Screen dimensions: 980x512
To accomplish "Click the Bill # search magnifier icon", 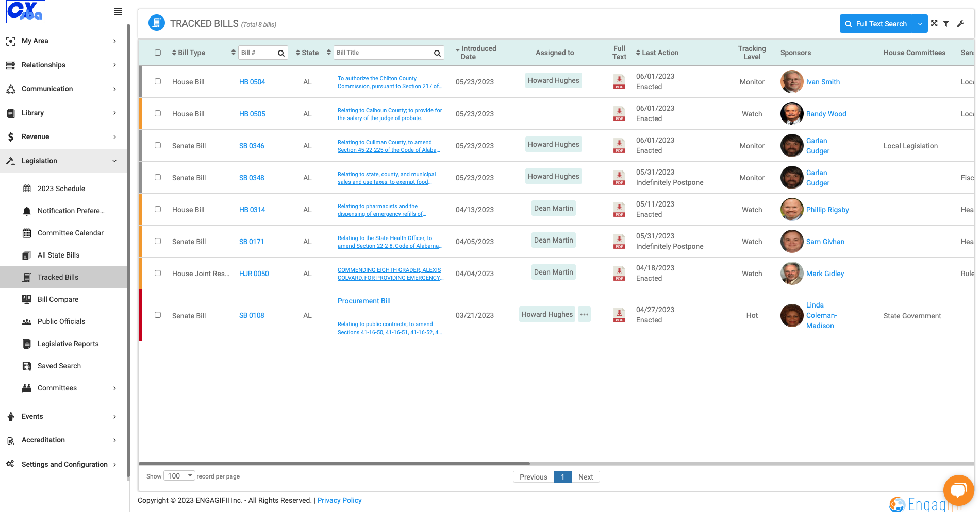I will [x=281, y=53].
